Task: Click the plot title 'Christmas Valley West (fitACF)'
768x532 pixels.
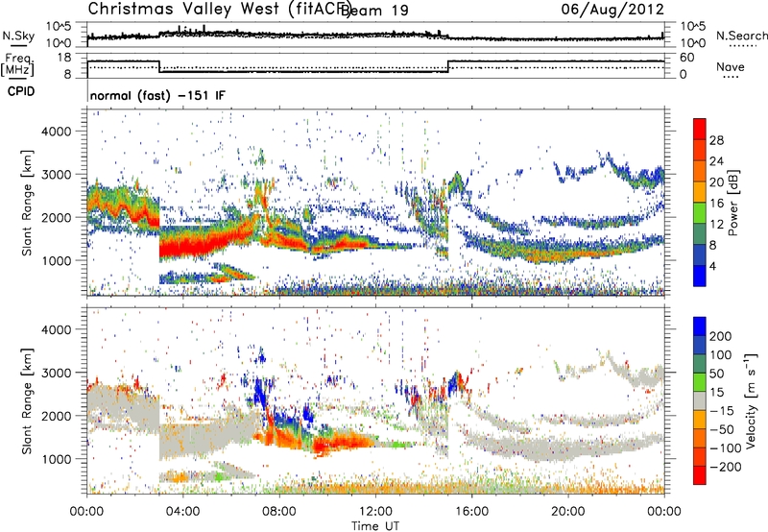Action: coord(220,9)
